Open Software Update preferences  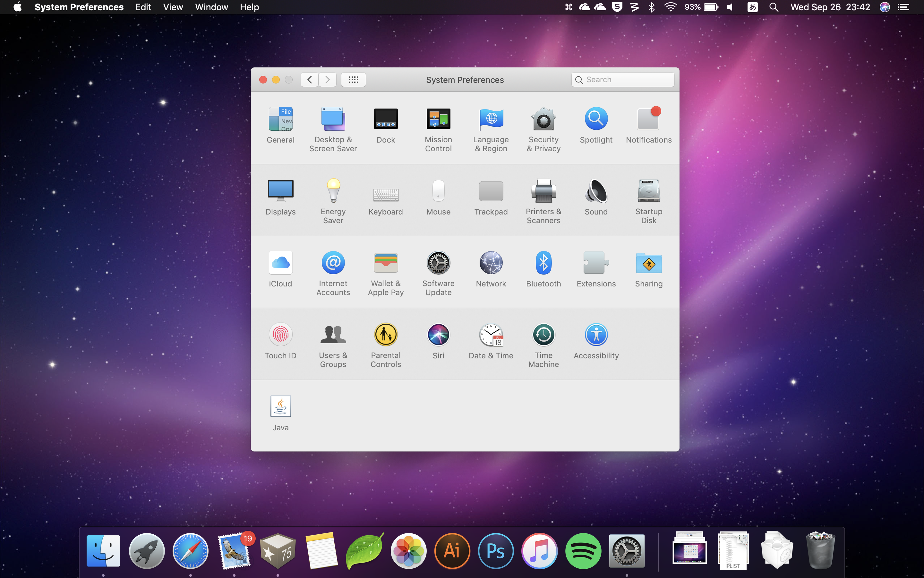pos(438,273)
